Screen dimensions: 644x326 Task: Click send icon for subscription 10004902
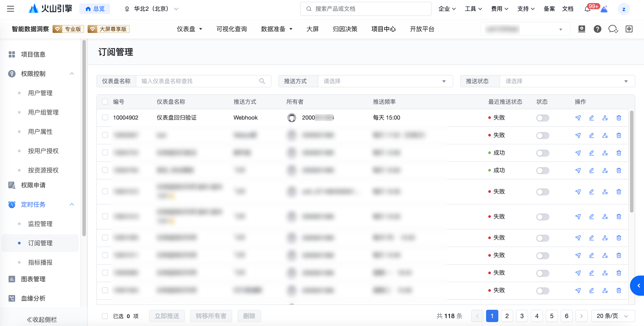578,118
